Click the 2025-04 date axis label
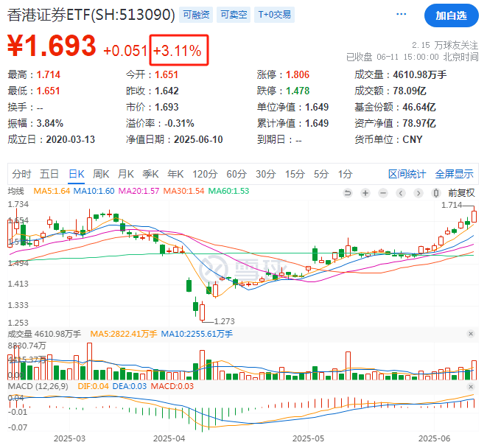This screenshot has height=448, width=487. (x=169, y=438)
